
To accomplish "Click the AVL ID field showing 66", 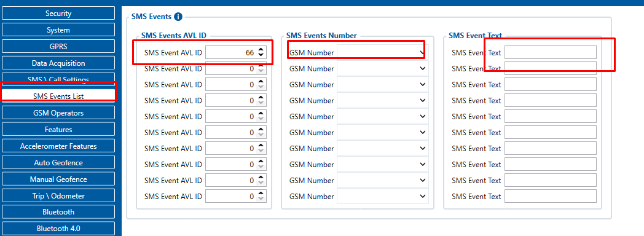I will [236, 52].
